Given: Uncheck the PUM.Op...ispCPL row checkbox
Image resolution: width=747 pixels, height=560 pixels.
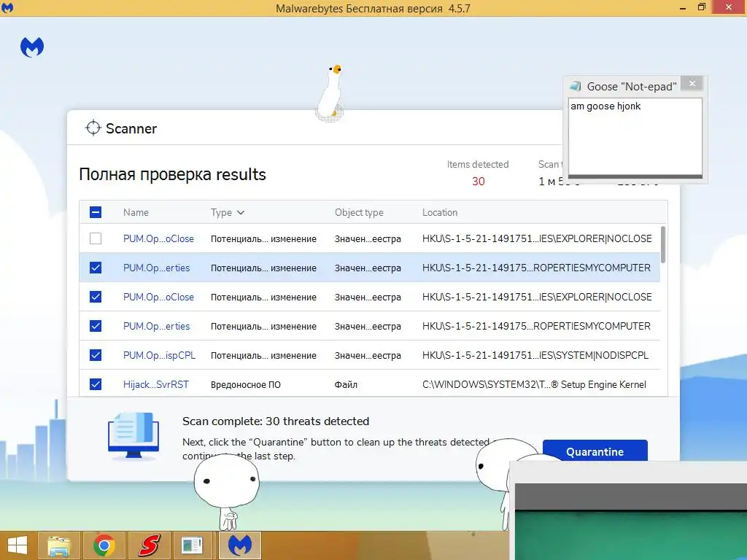Looking at the screenshot, I should coord(96,355).
